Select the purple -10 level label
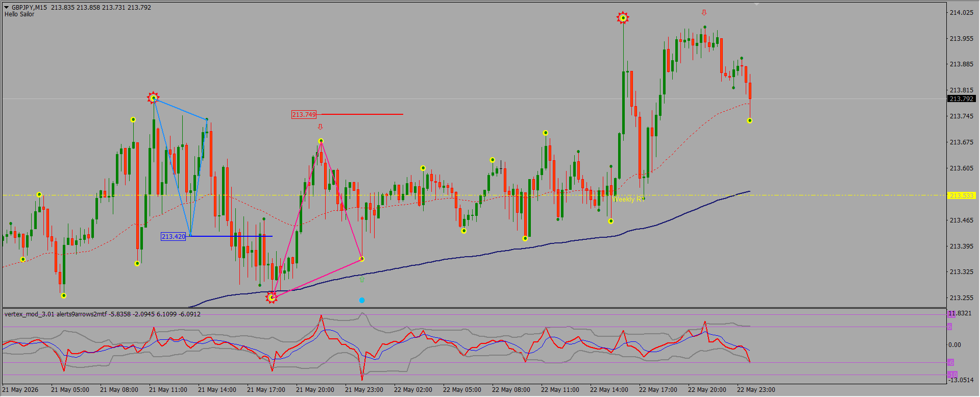Viewport: 980px width, 397px height. click(x=952, y=375)
